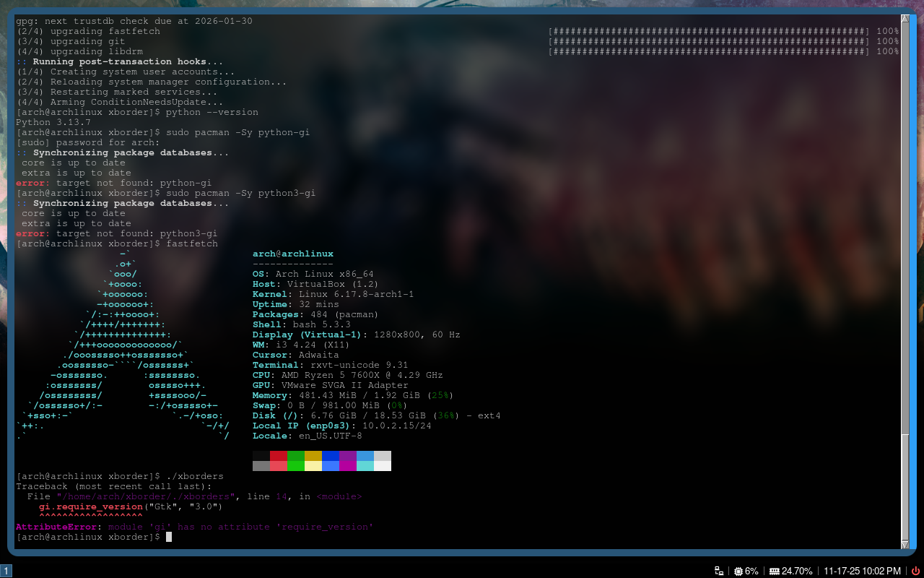Click the 100% progress bar for upgrading libdrm
This screenshot has width=924, height=578.
tap(723, 51)
